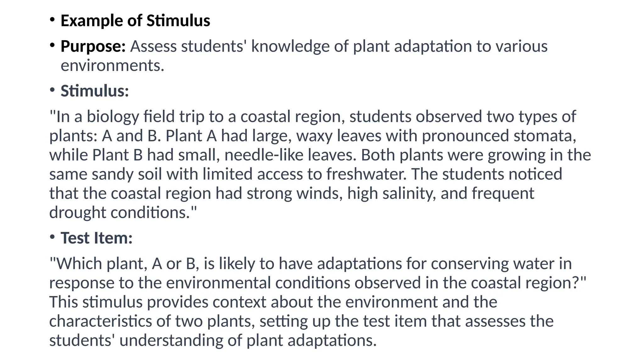Screen dimensions: 644x362
Task: Click the phrase 'understanding of plant adaptations.'
Action: pyautogui.click(x=248, y=341)
